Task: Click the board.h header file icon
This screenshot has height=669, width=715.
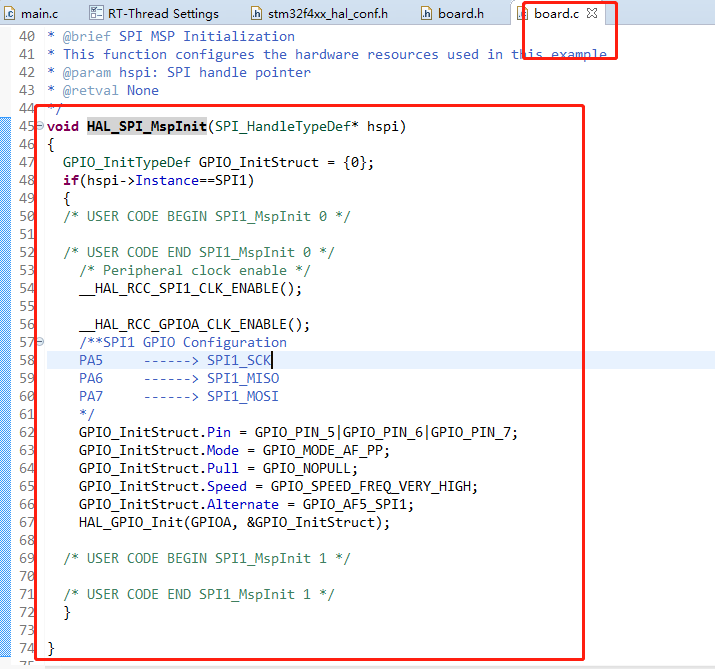Action: click(x=426, y=14)
